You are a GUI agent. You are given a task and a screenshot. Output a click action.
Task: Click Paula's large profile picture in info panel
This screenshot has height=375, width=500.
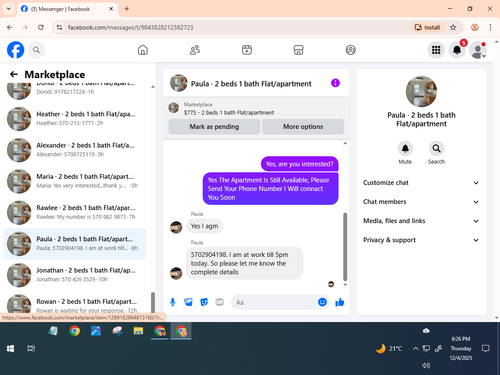[x=421, y=91]
